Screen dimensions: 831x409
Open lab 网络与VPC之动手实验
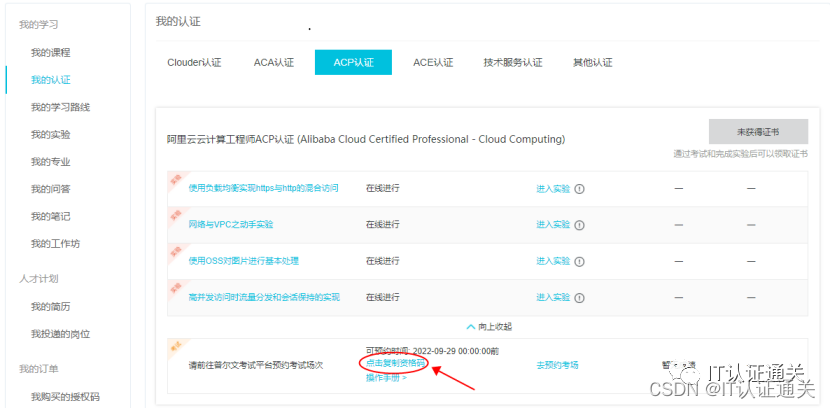(x=231, y=225)
